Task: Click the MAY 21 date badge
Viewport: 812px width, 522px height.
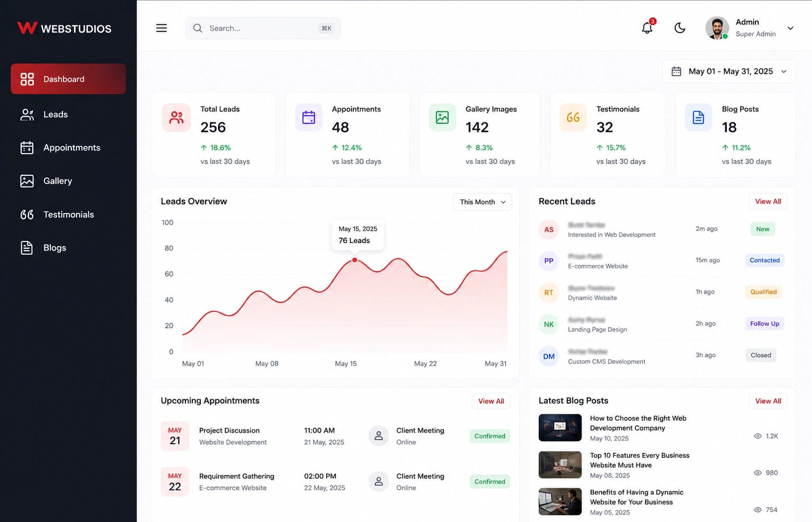Action: [175, 436]
